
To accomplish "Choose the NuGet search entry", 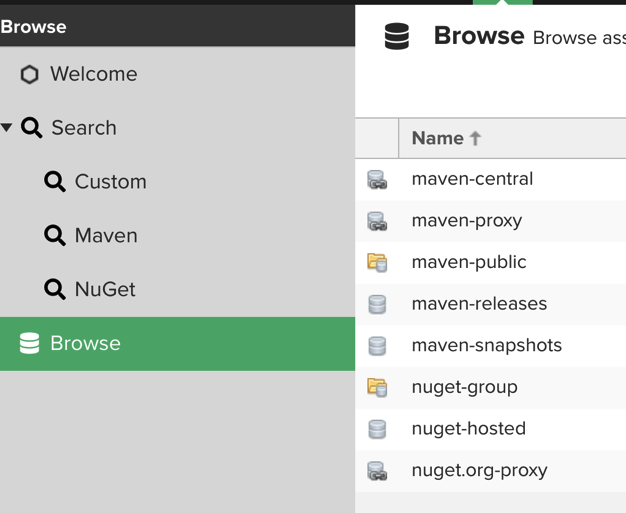I will pyautogui.click(x=104, y=290).
